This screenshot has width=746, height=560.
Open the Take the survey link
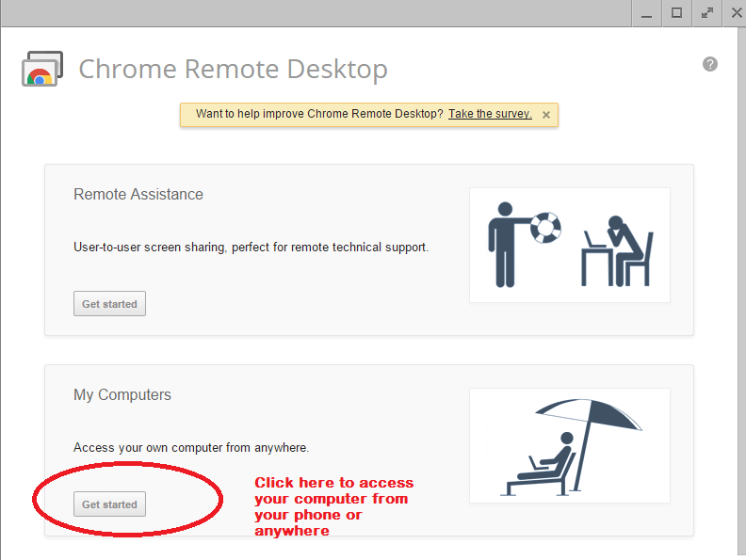pos(490,114)
